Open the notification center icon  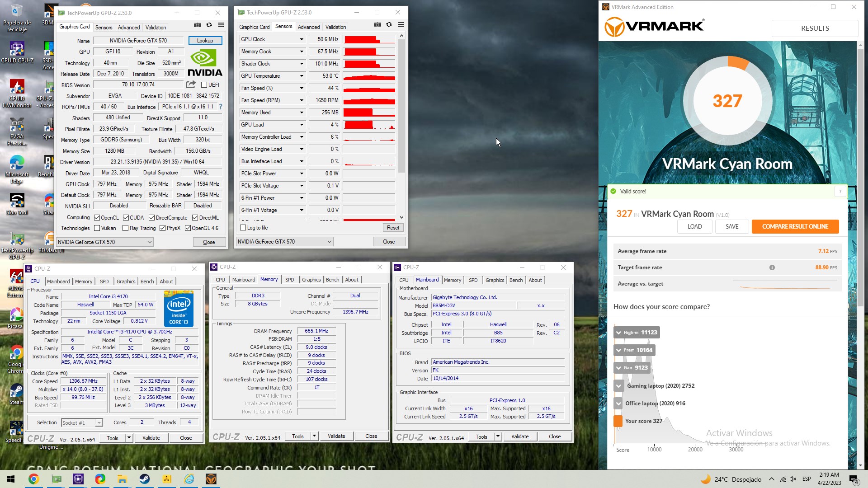tap(854, 479)
